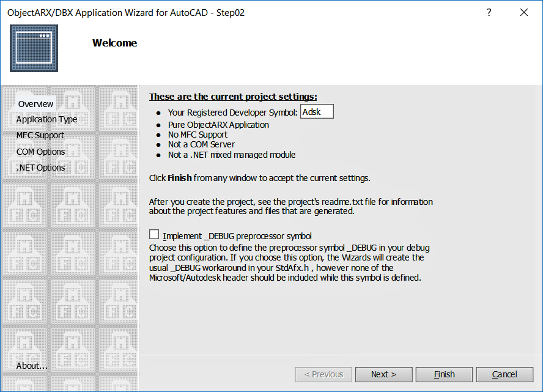Viewport: 543px width, 392px height.
Task: Close the ObjectARX wizard dialog
Action: click(524, 12)
